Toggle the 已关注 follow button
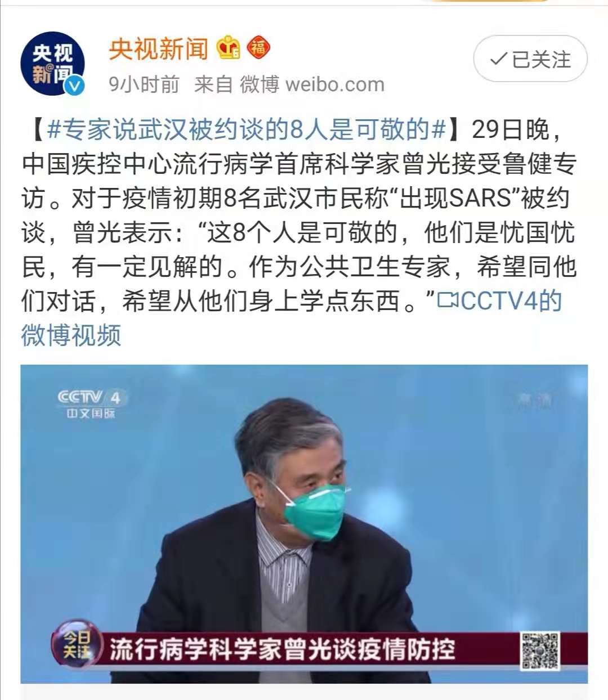 (530, 59)
